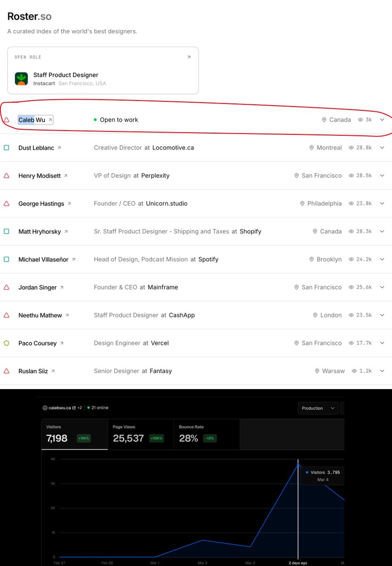Click the green square icon beside Dust Leblanc
The height and width of the screenshot is (566, 392).
coord(7,148)
